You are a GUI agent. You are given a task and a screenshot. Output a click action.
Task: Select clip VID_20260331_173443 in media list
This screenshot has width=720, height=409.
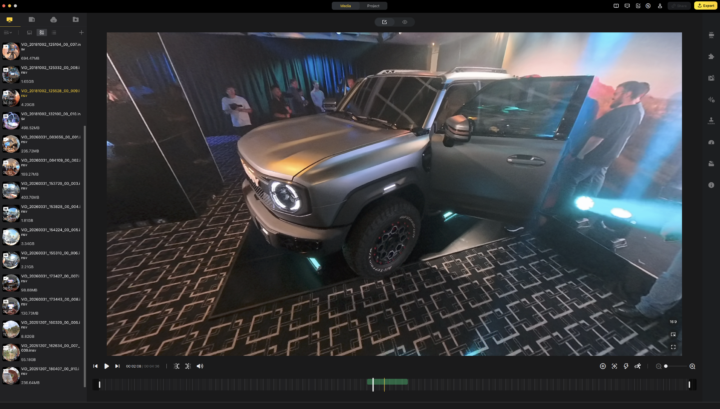(42, 306)
